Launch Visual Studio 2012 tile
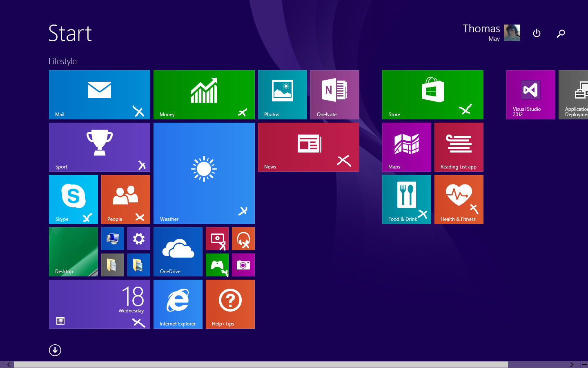 (x=531, y=95)
